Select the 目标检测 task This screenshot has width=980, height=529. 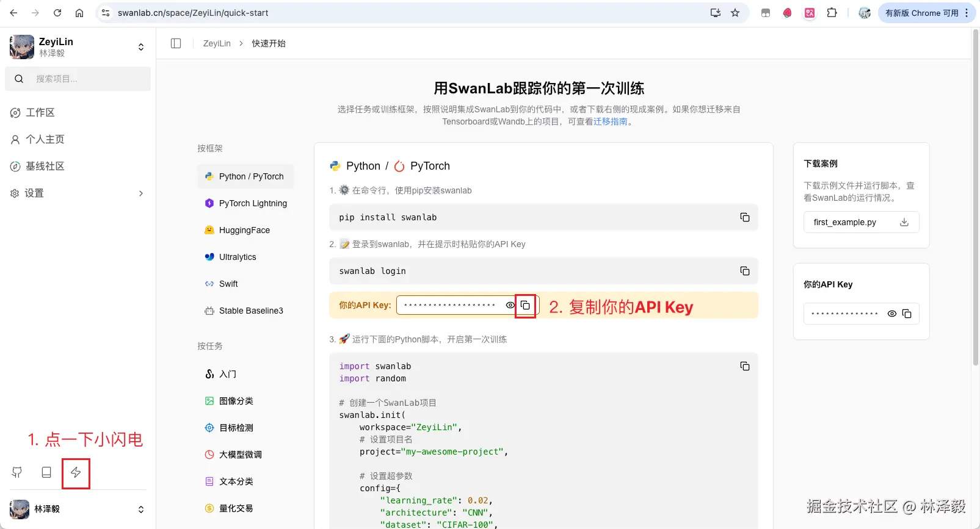tap(245, 428)
